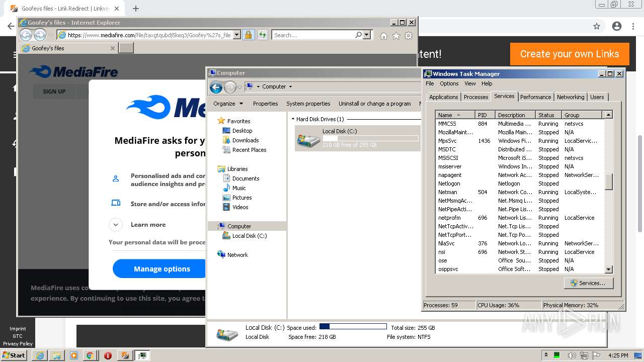Open the Task Manager Help menu
This screenshot has width=644, height=362.
coord(487,83)
